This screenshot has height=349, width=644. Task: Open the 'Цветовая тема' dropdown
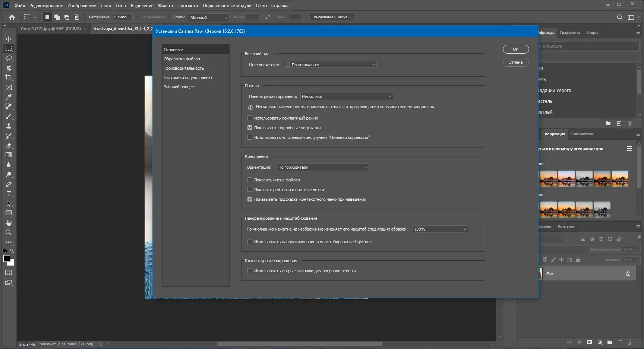point(330,65)
